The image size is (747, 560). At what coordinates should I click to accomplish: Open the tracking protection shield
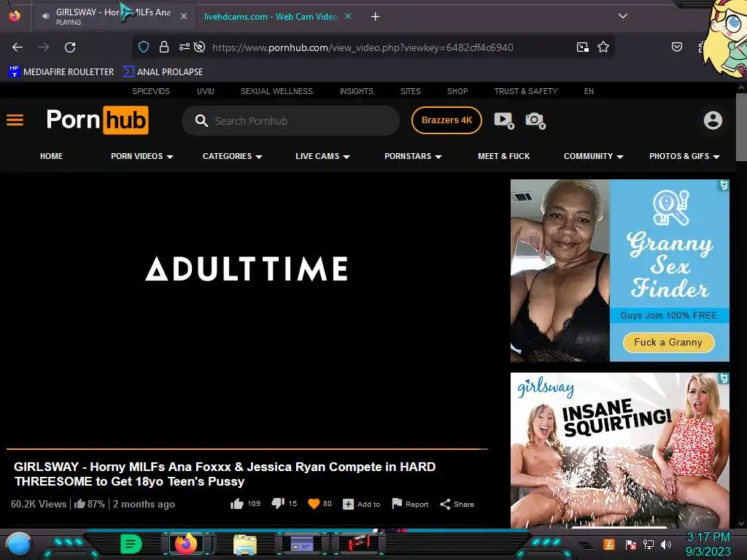pos(144,47)
